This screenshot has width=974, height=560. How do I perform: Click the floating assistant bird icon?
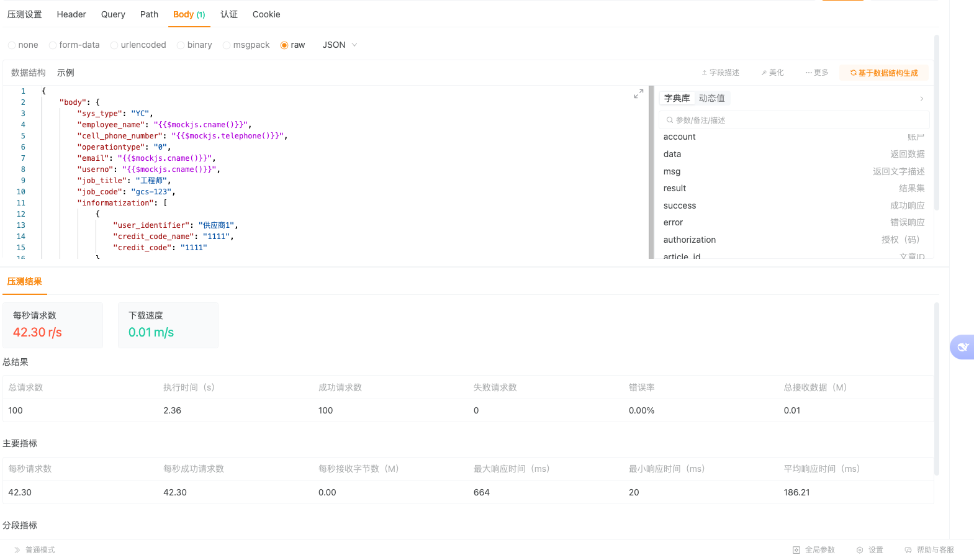[x=963, y=347]
